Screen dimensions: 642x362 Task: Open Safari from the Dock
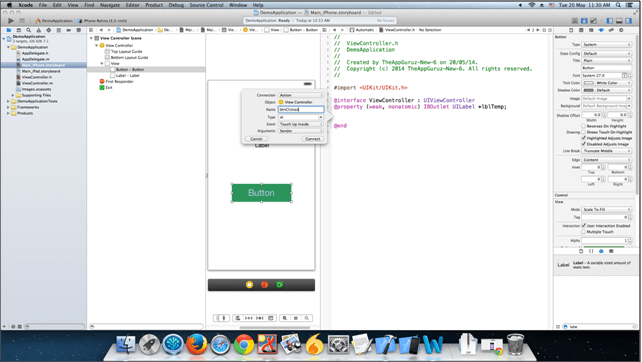pyautogui.click(x=220, y=344)
